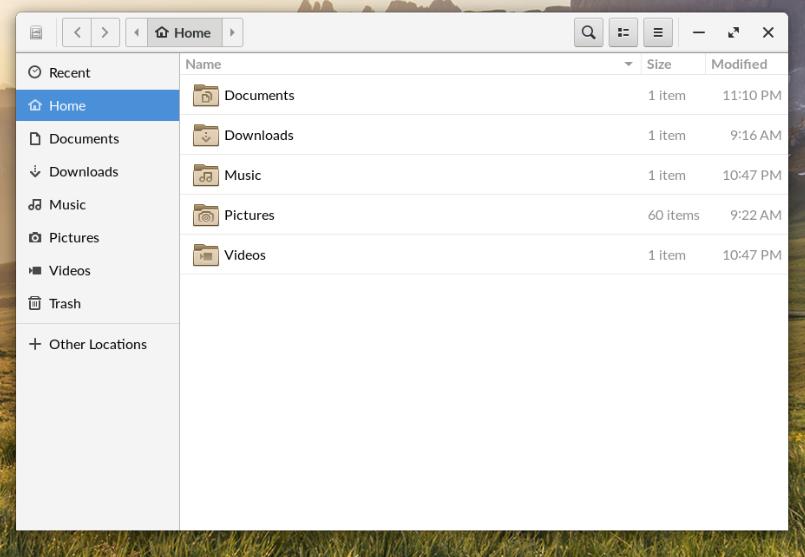Image resolution: width=805 pixels, height=557 pixels.
Task: Sort by the Size column header
Action: [x=659, y=64]
